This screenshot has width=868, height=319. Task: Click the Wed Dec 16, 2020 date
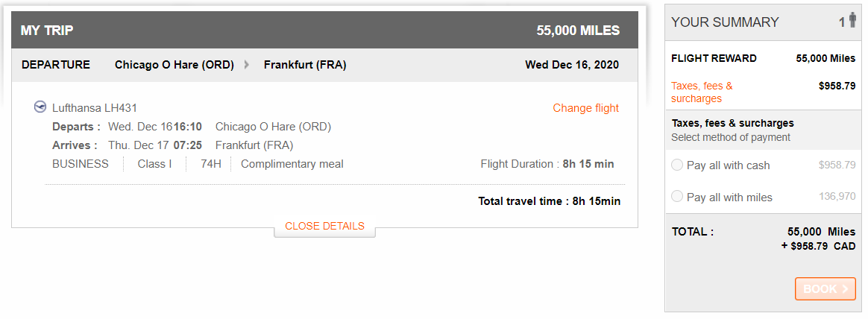tap(572, 65)
